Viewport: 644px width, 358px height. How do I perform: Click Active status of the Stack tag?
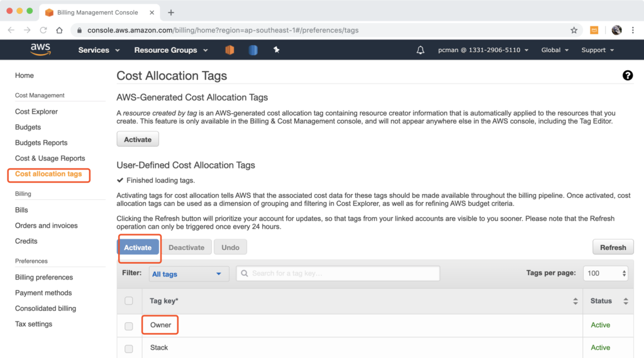coord(600,348)
